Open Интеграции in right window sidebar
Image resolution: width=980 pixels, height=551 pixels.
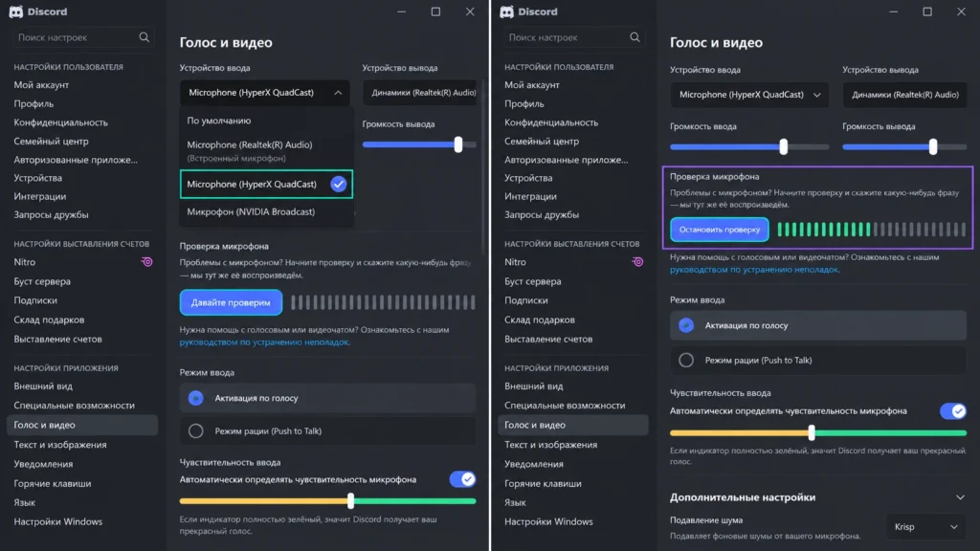coord(530,196)
